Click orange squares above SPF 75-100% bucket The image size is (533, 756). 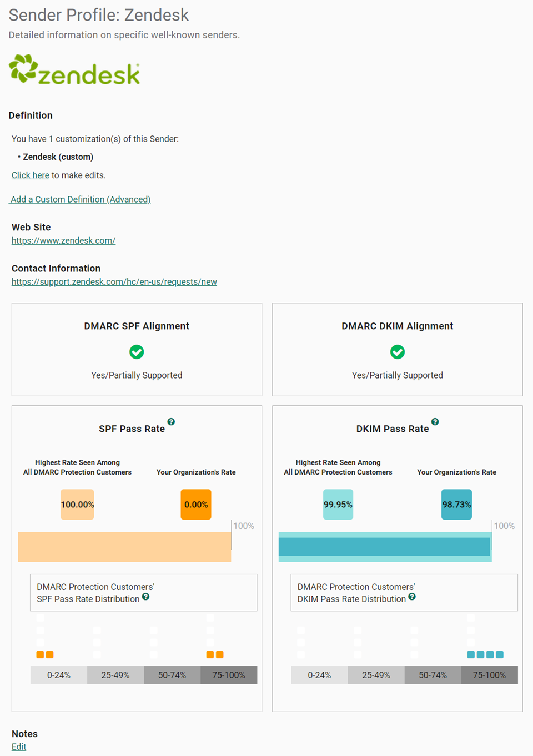coord(215,655)
